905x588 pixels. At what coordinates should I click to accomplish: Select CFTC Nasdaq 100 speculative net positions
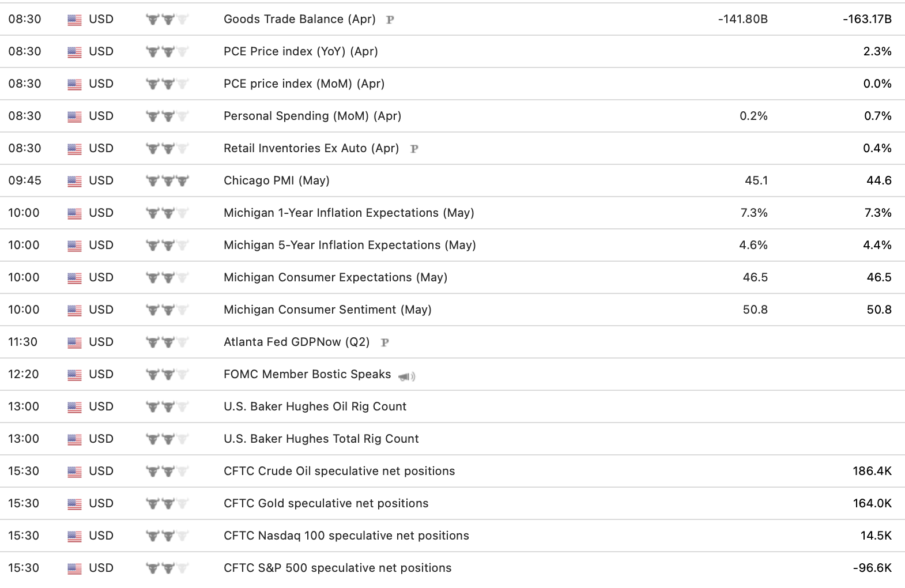click(x=346, y=536)
